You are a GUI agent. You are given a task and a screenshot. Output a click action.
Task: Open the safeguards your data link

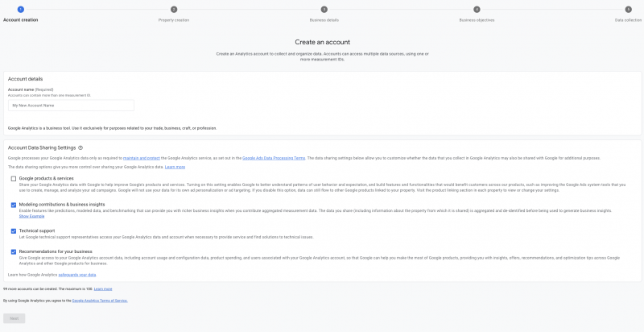(77, 275)
